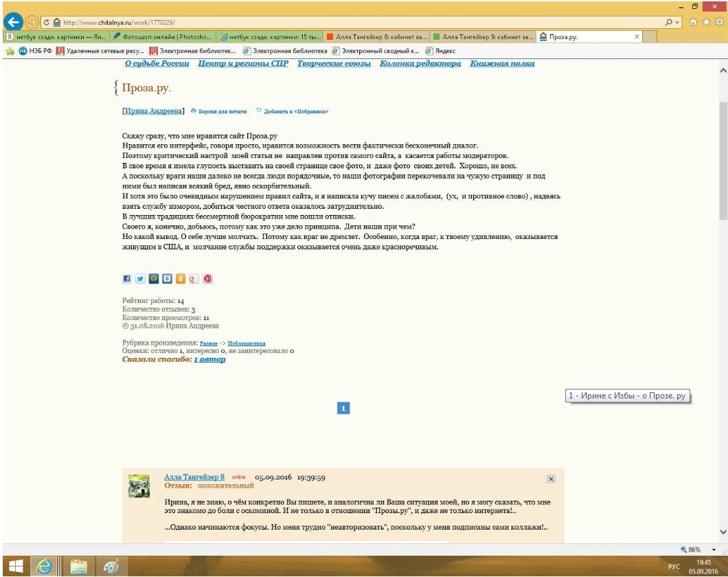Open 'Электронный сводный к...' bookmark
The width and height of the screenshot is (728, 577).
coord(375,51)
